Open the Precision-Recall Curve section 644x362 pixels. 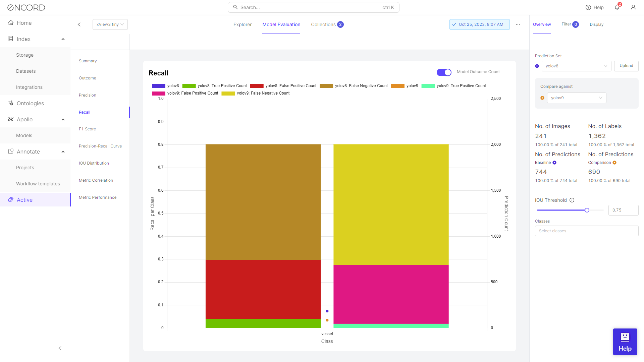(100, 146)
